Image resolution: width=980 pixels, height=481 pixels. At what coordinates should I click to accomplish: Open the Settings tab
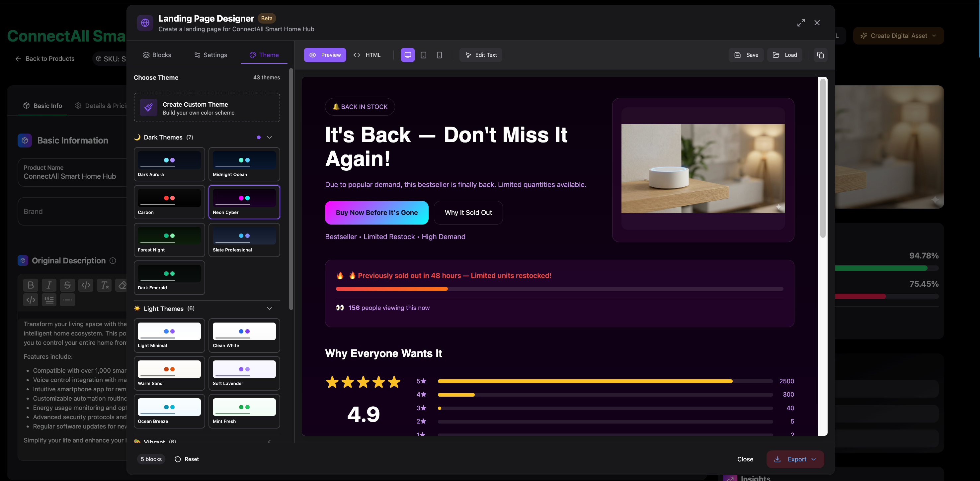pos(210,55)
